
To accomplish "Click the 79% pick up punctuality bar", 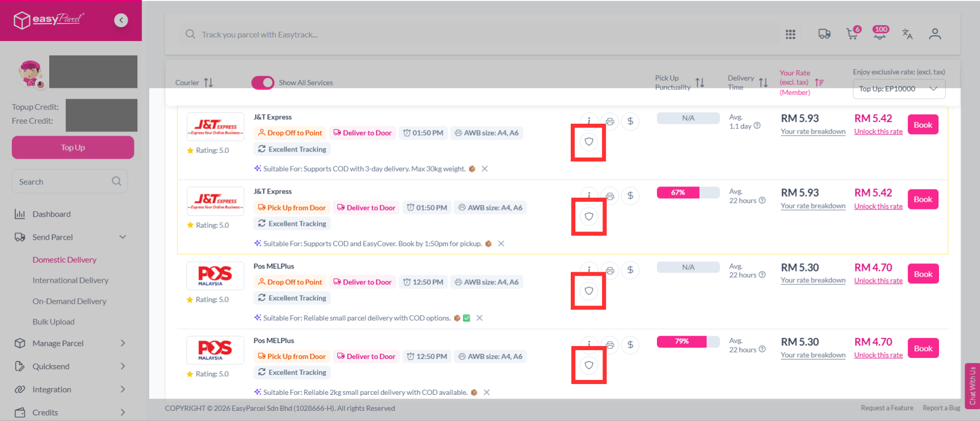I will click(688, 341).
